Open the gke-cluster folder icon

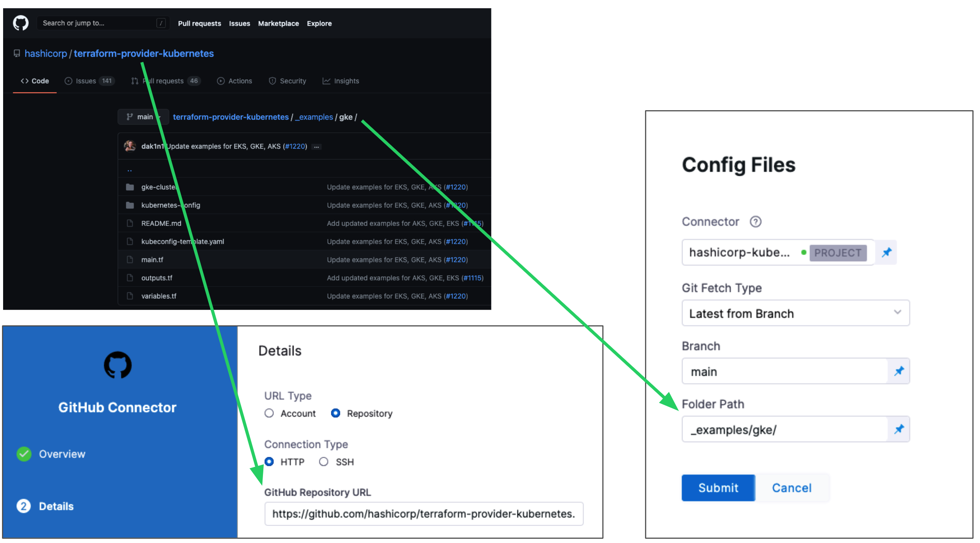click(130, 187)
